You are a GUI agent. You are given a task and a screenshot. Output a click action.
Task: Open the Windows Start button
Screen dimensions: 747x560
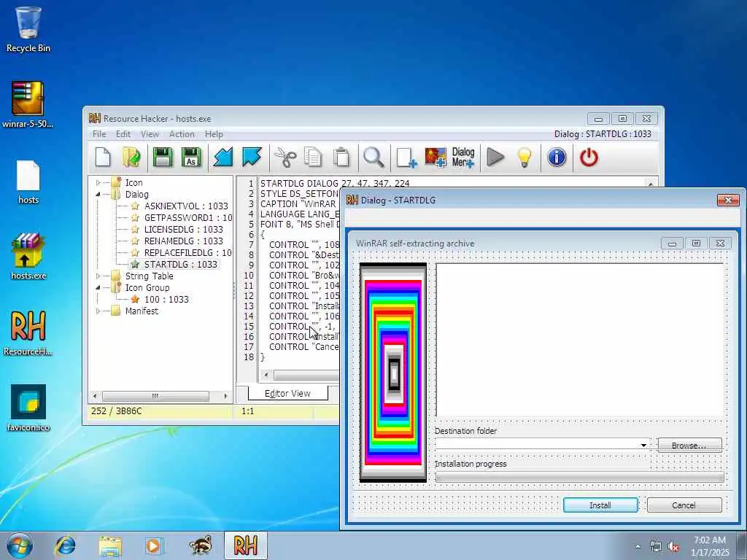click(20, 545)
